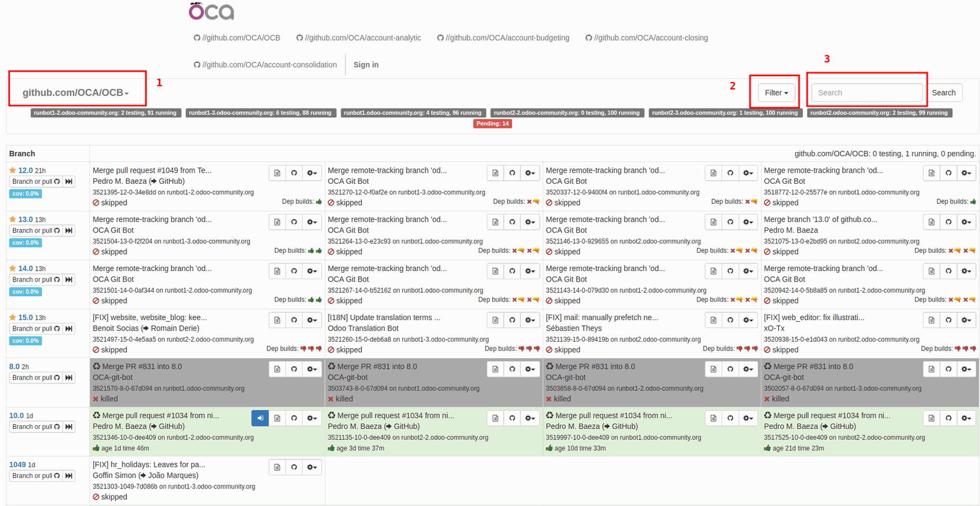Screen dimensions: 980x506
Task: Click the OCA logo at top
Action: 211,11
